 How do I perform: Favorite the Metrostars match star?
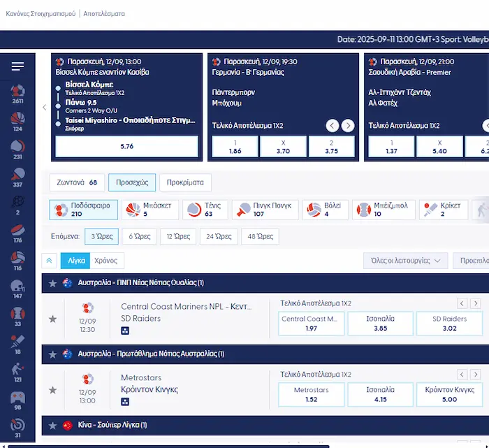pos(52,391)
